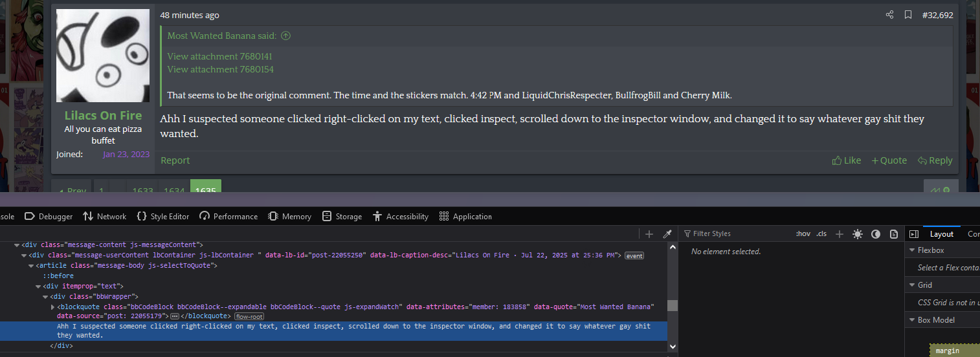Switch to Style Editor tab
980x357 pixels.
[x=162, y=216]
